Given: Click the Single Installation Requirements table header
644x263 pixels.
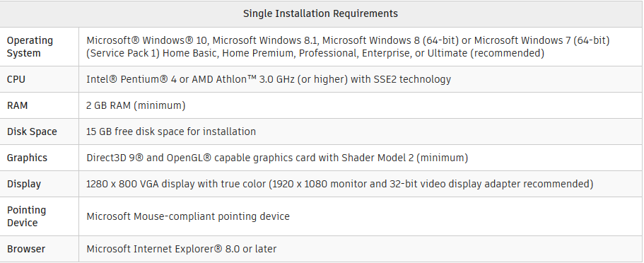Looking at the screenshot, I should (320, 13).
